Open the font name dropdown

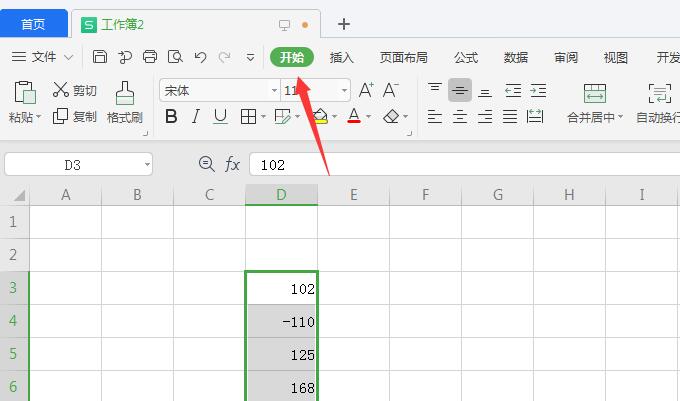pyautogui.click(x=274, y=91)
